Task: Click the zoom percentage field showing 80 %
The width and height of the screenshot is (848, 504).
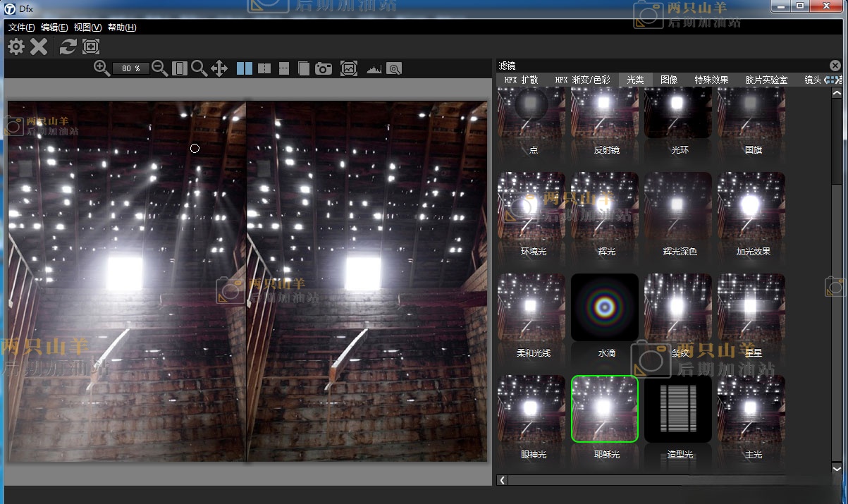Action: point(131,68)
